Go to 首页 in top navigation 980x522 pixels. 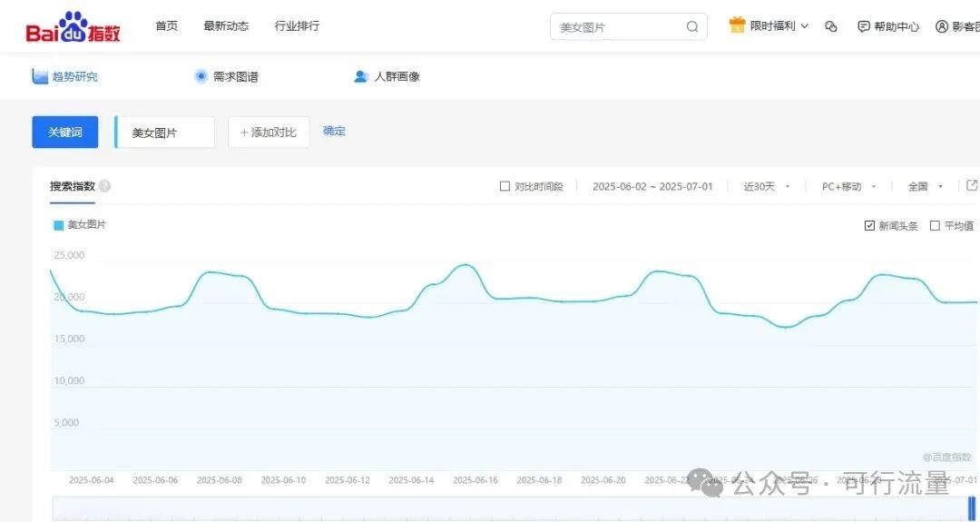tap(166, 26)
